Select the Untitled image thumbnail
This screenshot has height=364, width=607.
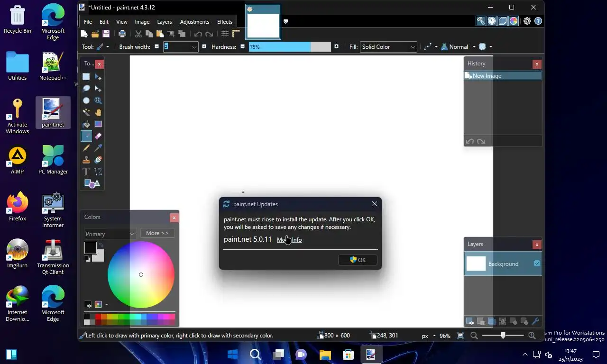coord(263,21)
